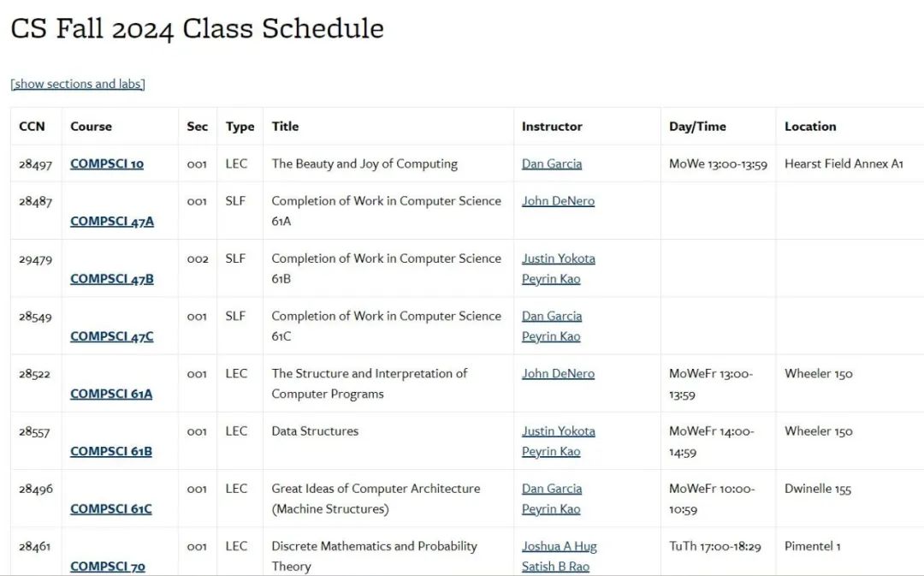Click the CS Fall 2024 Class Schedule heading

[198, 29]
